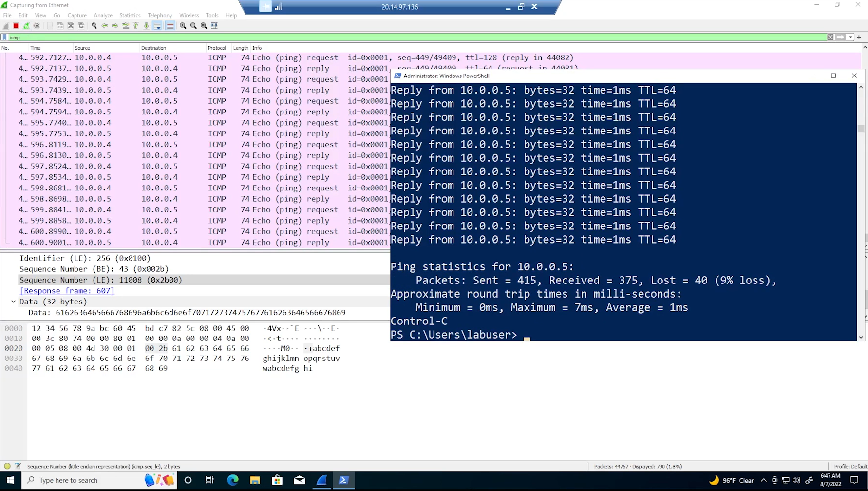The height and width of the screenshot is (491, 868).
Task: Open the capture options dialog
Action: pyautogui.click(x=37, y=26)
